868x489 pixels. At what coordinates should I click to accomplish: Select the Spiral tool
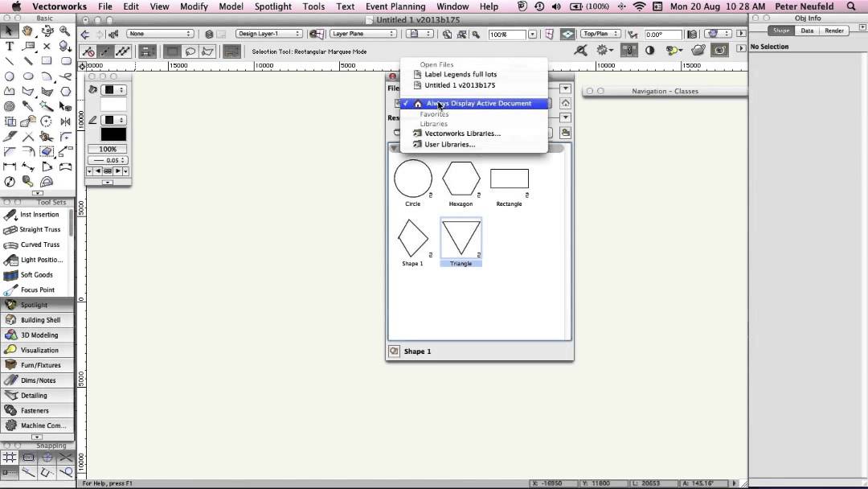pyautogui.click(x=10, y=106)
